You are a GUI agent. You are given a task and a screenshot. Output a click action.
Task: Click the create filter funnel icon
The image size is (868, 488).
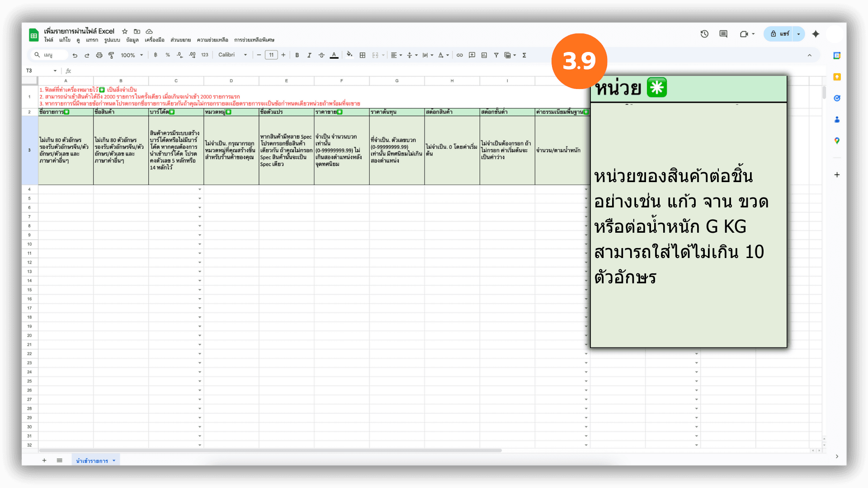496,55
